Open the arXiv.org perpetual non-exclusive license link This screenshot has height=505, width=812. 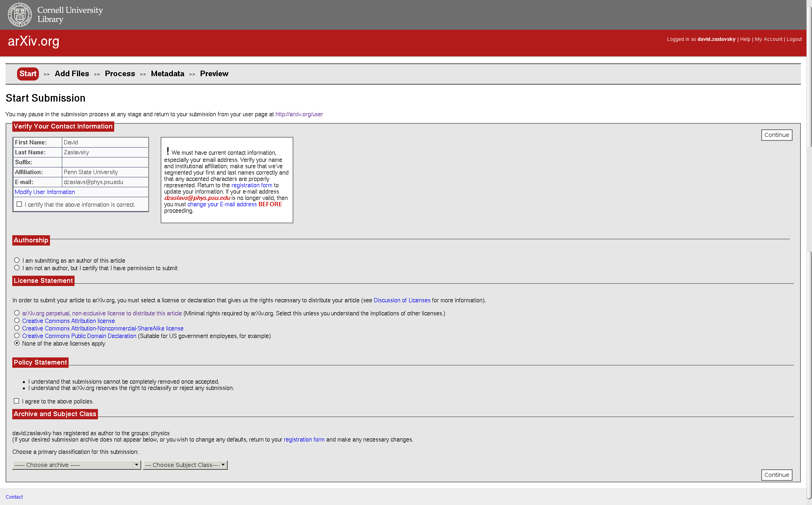[x=102, y=313]
